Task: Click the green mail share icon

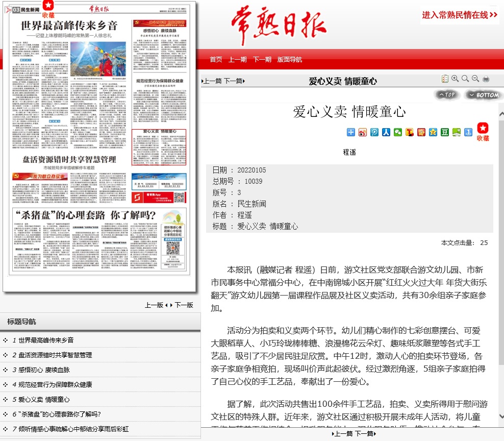Action: pyautogui.click(x=457, y=132)
